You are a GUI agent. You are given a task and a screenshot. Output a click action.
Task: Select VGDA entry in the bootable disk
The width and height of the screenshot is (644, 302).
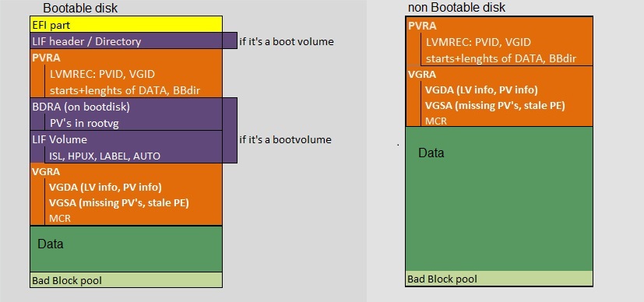click(x=105, y=187)
